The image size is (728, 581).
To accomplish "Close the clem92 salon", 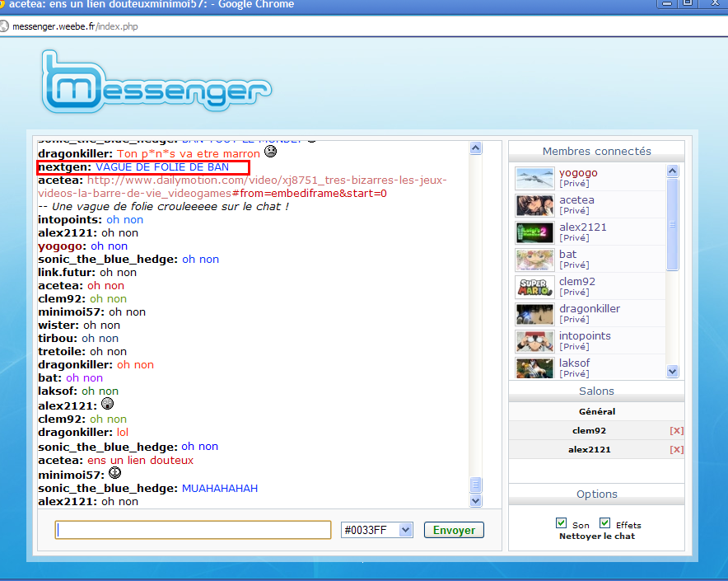I will click(676, 431).
